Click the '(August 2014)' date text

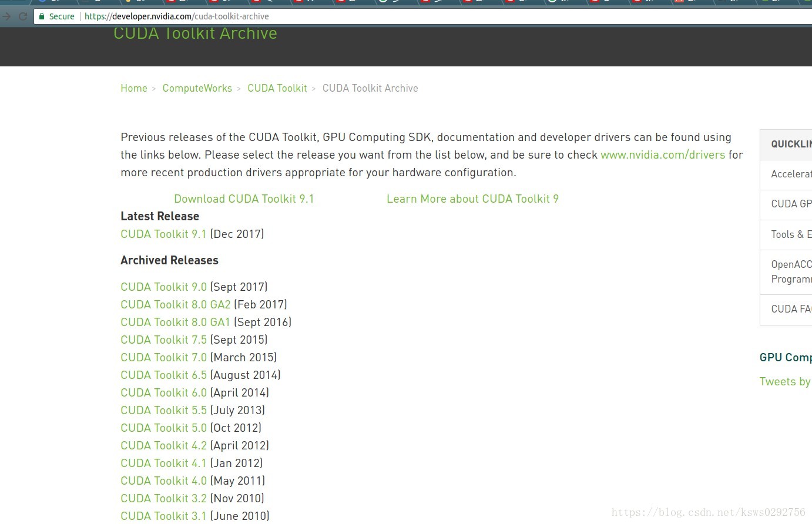pyautogui.click(x=246, y=375)
